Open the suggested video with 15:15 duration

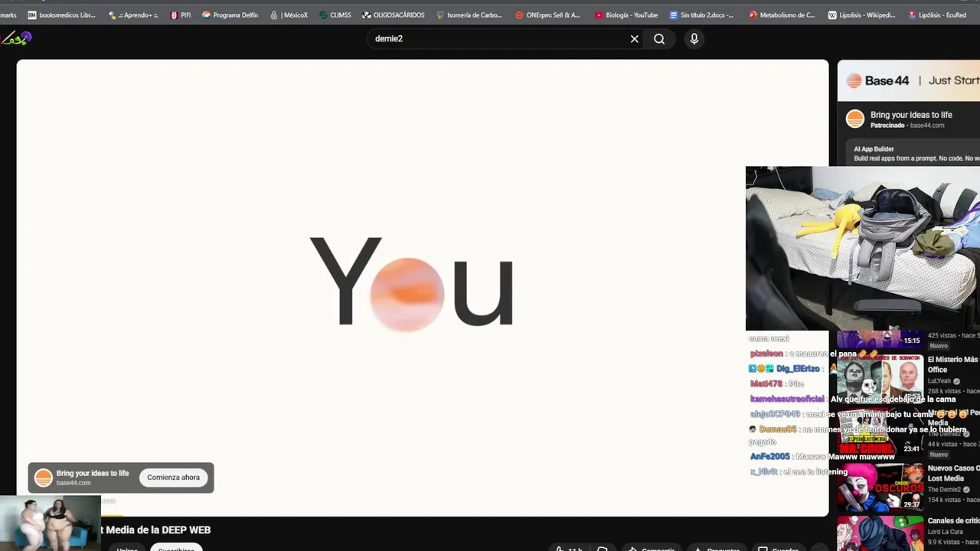(x=880, y=339)
